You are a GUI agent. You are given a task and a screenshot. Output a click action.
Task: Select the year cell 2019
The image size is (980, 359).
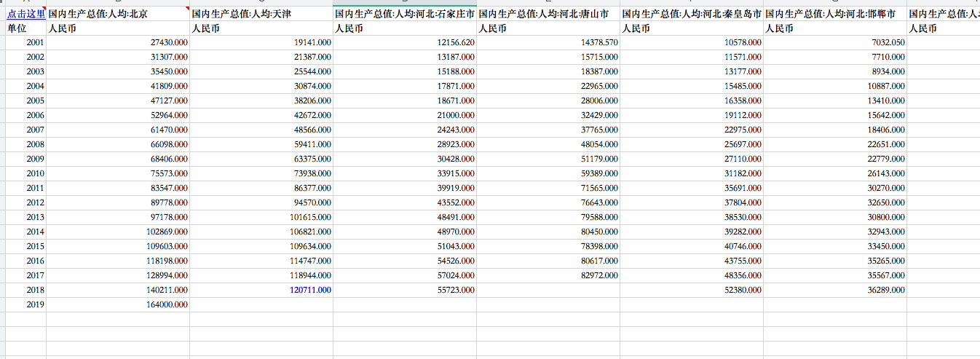(25, 304)
